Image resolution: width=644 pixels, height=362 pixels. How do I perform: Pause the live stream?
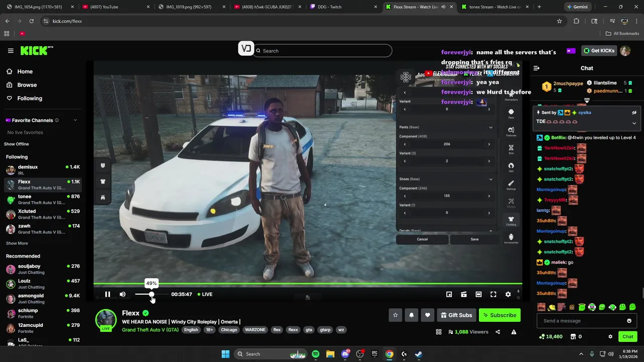107,294
